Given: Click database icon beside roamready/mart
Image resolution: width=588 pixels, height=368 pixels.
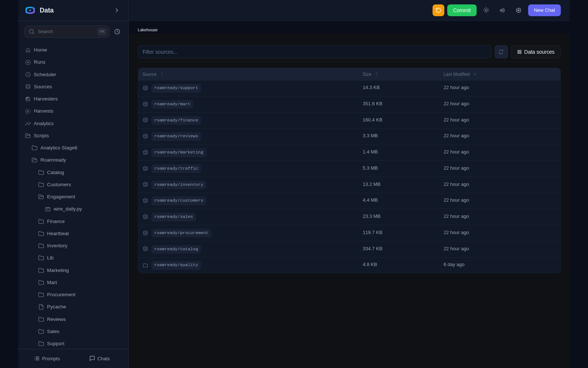Looking at the screenshot, I should [x=146, y=104].
